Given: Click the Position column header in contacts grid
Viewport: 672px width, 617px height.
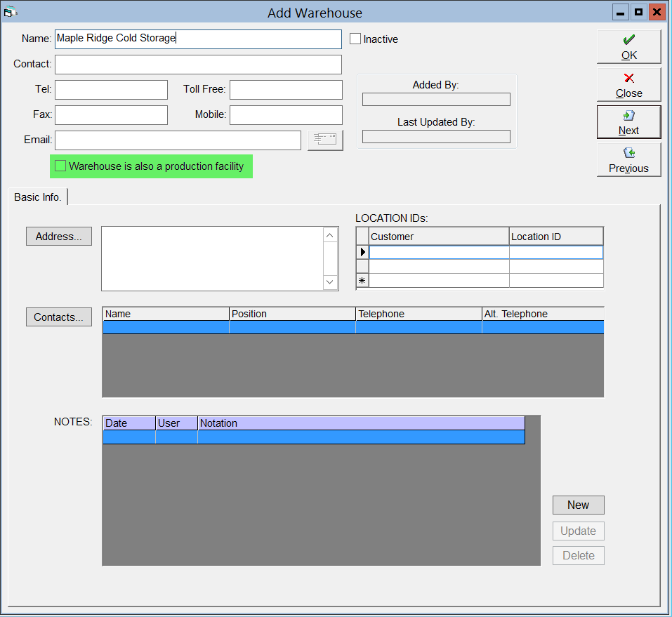Looking at the screenshot, I should [x=292, y=314].
